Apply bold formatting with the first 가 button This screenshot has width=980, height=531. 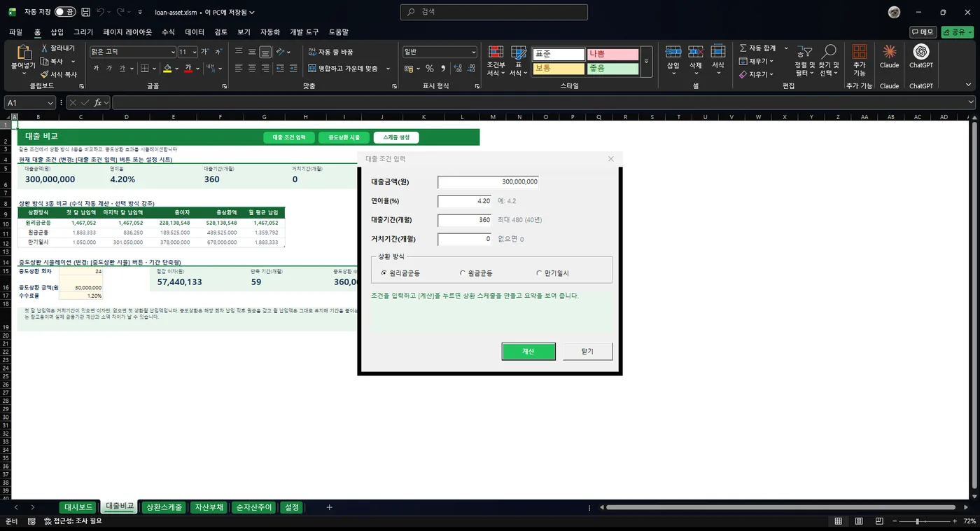click(x=96, y=68)
